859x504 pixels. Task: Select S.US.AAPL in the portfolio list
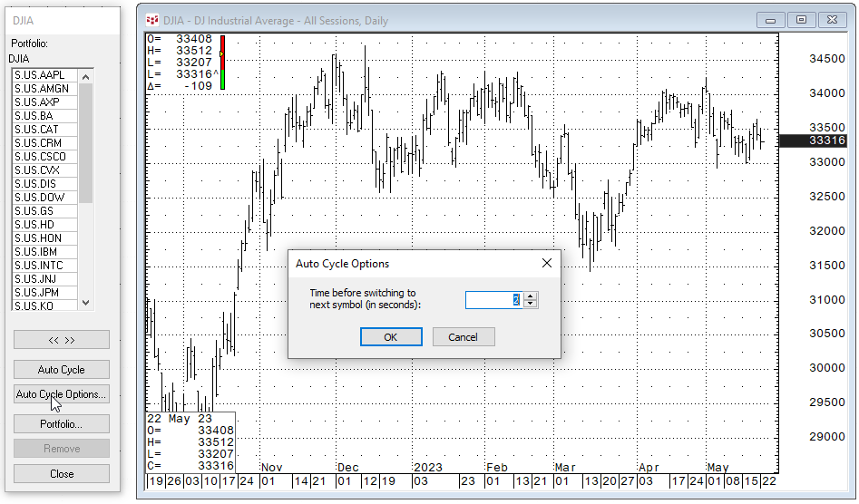(x=40, y=75)
